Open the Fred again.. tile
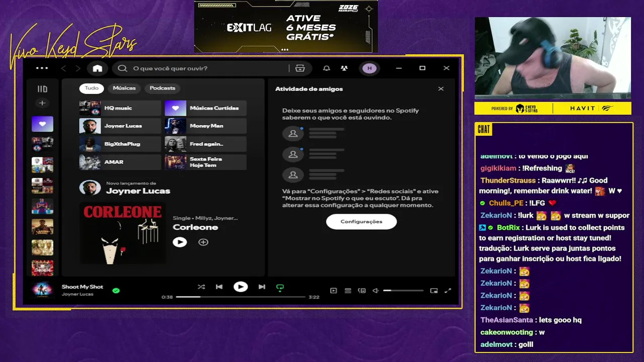 coord(205,144)
